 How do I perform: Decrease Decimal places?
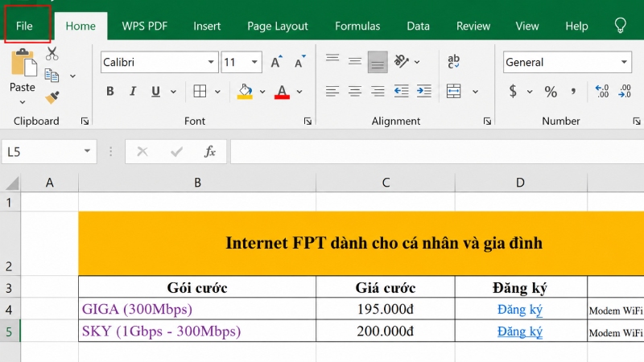pyautogui.click(x=625, y=91)
